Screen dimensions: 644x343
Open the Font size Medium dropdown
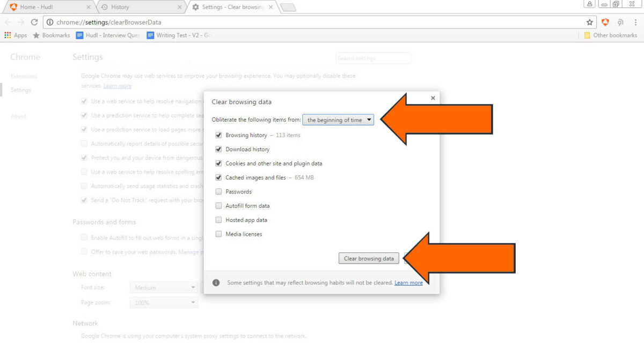point(164,288)
